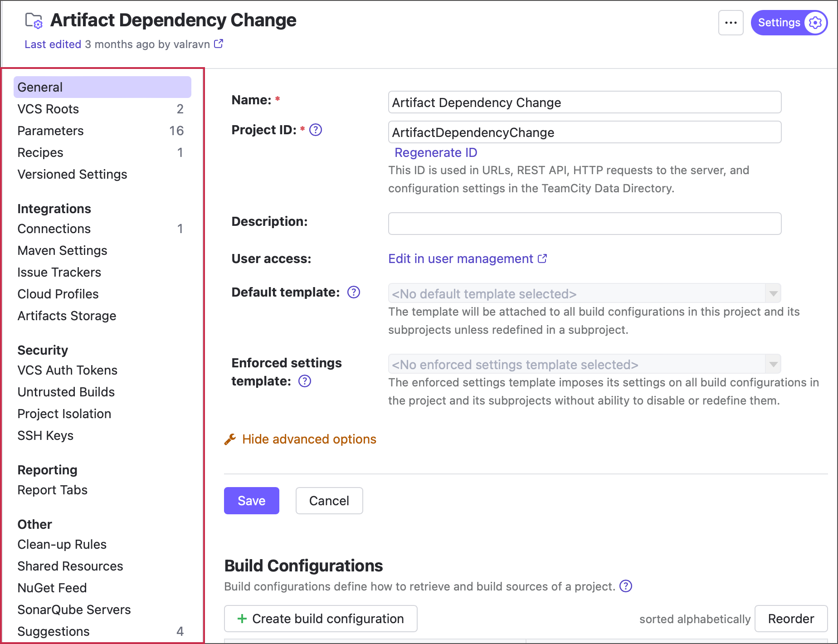The image size is (838, 644).
Task: Click the wrench icon for advanced options
Action: (x=230, y=439)
